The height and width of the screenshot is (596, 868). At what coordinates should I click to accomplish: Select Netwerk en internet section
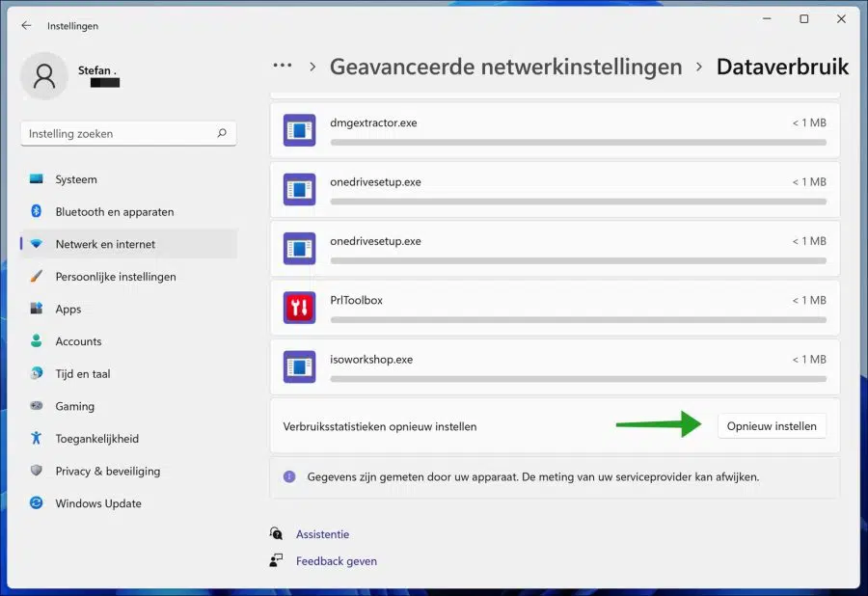pos(129,244)
